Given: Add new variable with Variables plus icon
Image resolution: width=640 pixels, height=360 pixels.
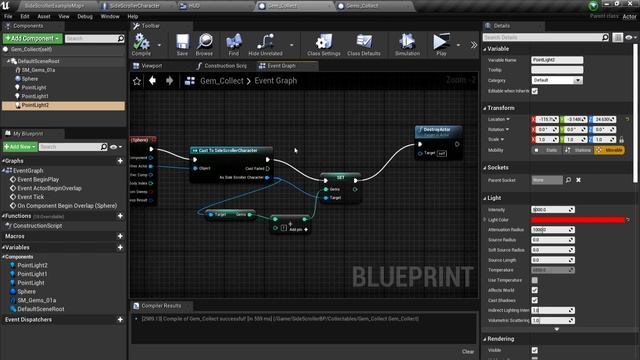Looking at the screenshot, I should [120, 247].
